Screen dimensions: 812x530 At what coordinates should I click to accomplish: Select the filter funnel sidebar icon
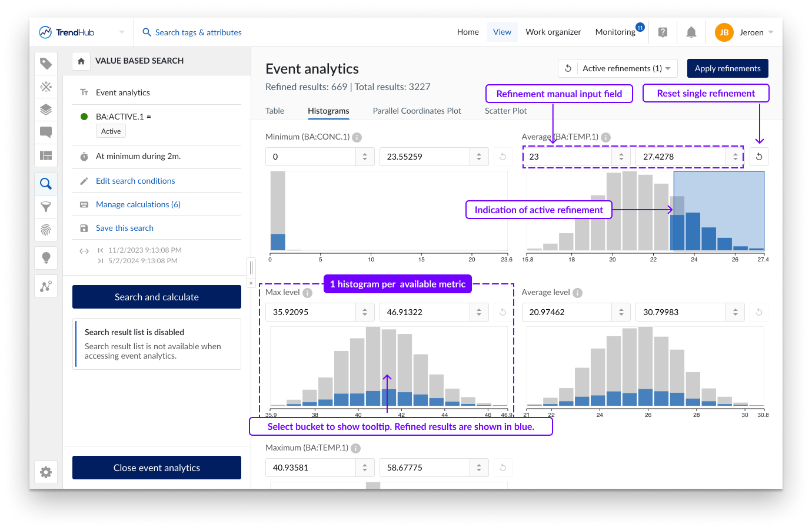(x=46, y=207)
